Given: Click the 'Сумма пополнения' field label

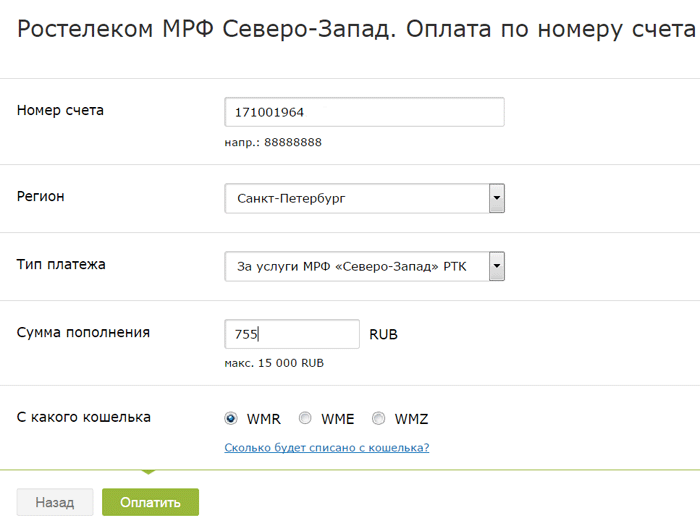Looking at the screenshot, I should (x=83, y=332).
